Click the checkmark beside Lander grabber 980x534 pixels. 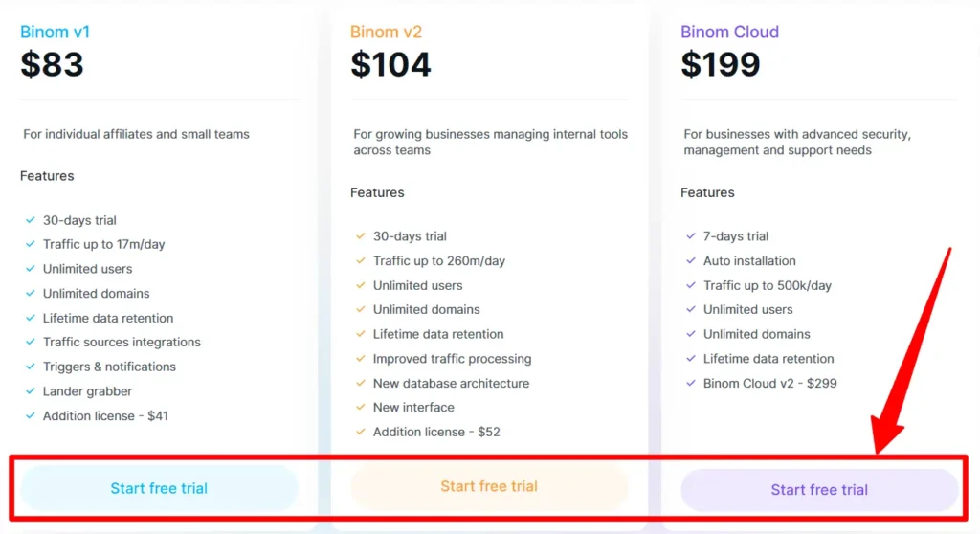click(31, 391)
